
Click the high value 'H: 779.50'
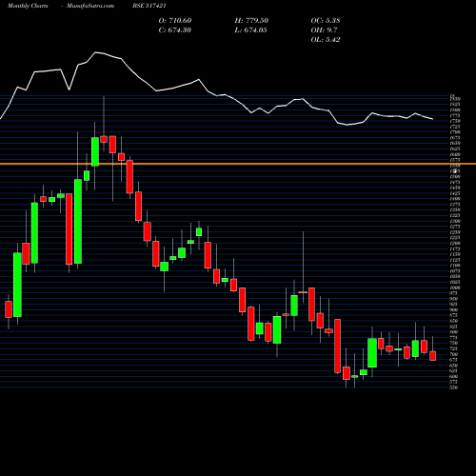(x=251, y=21)
